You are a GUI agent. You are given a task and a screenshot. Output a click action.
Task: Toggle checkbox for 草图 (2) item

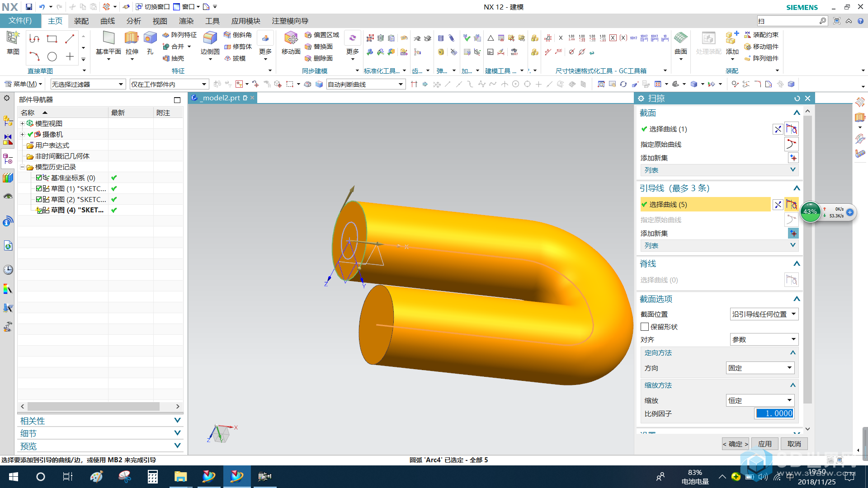pyautogui.click(x=39, y=199)
